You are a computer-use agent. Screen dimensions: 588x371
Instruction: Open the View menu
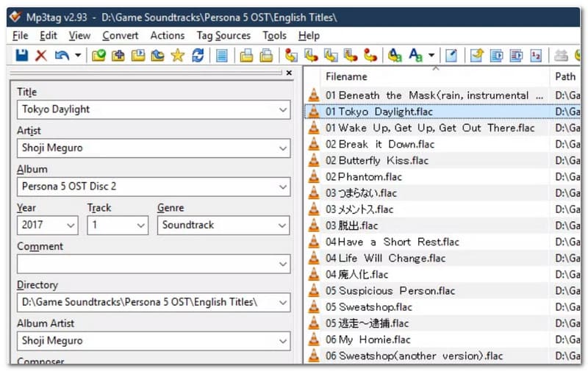pyautogui.click(x=79, y=35)
